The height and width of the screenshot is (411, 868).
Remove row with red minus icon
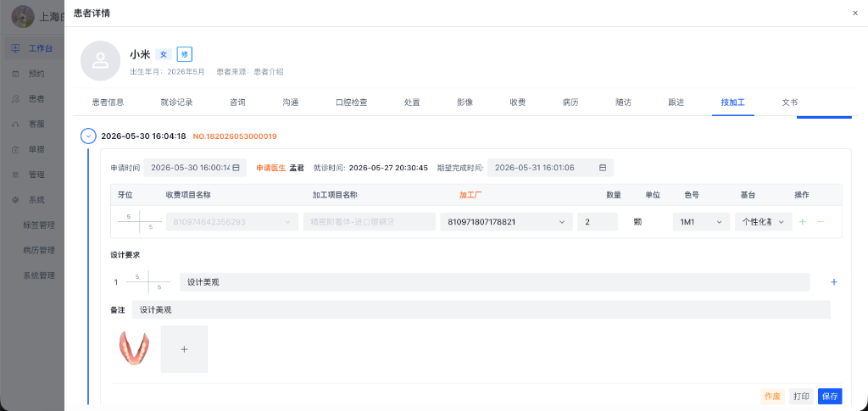coord(821,222)
